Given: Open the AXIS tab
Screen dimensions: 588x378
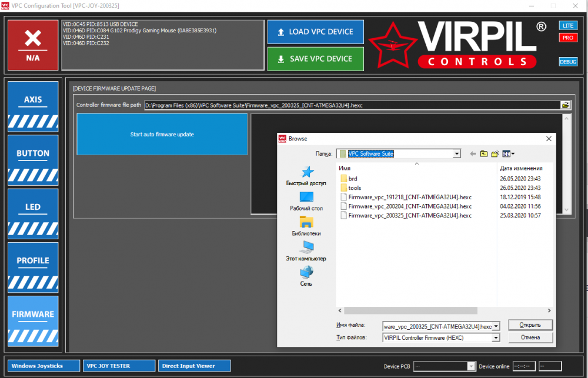Looking at the screenshot, I should 33,106.
